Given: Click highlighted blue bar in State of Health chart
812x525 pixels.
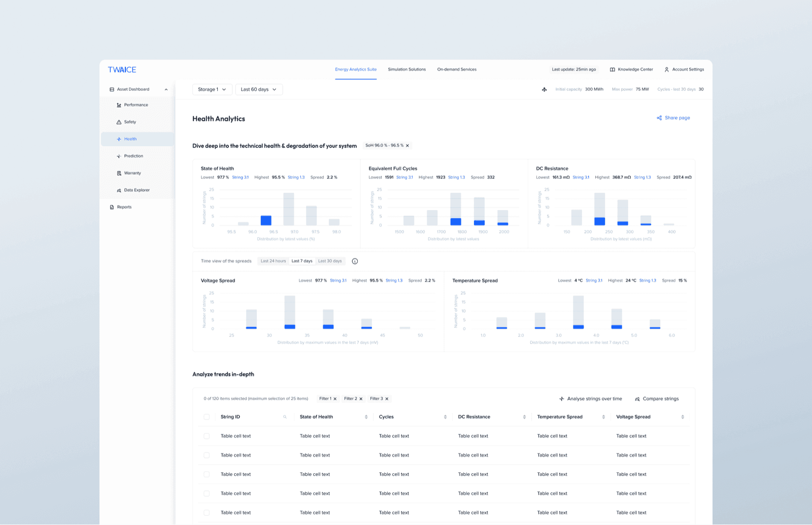Looking at the screenshot, I should click(266, 220).
